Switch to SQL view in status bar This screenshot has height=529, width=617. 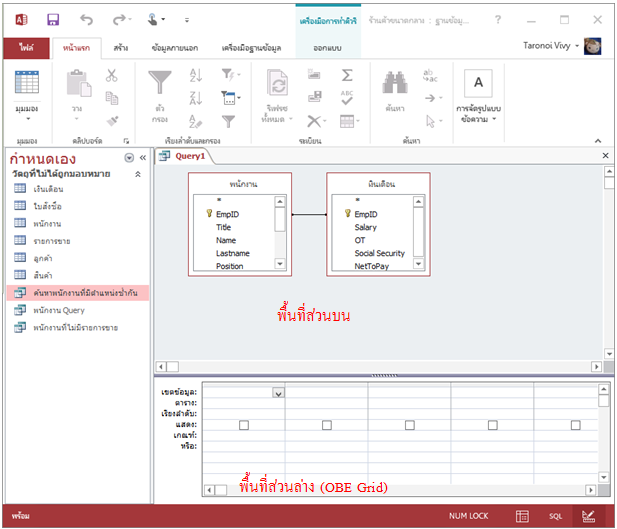(x=555, y=516)
